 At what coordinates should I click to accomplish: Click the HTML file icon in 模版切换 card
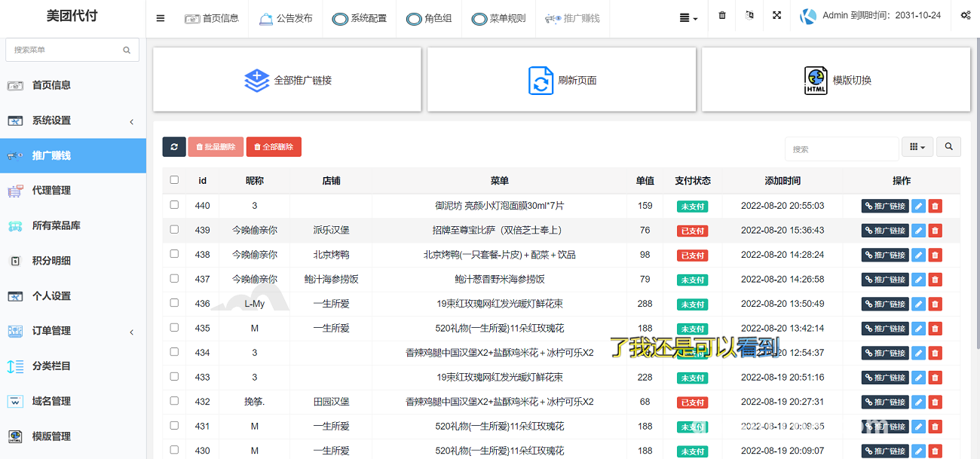[x=816, y=81]
